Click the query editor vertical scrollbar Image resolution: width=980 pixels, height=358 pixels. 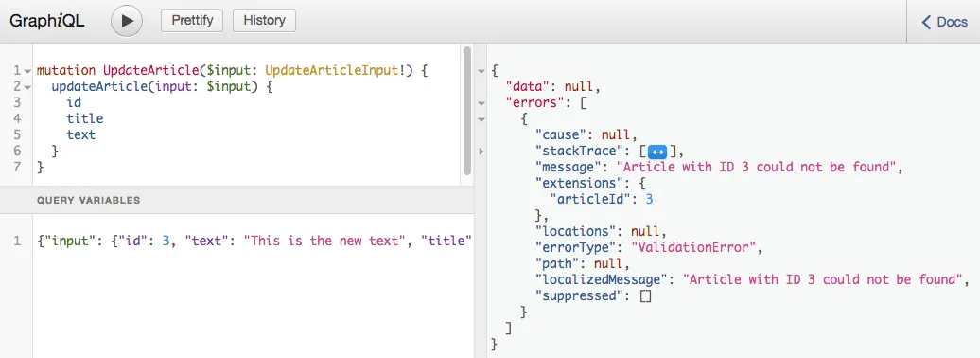[467, 112]
